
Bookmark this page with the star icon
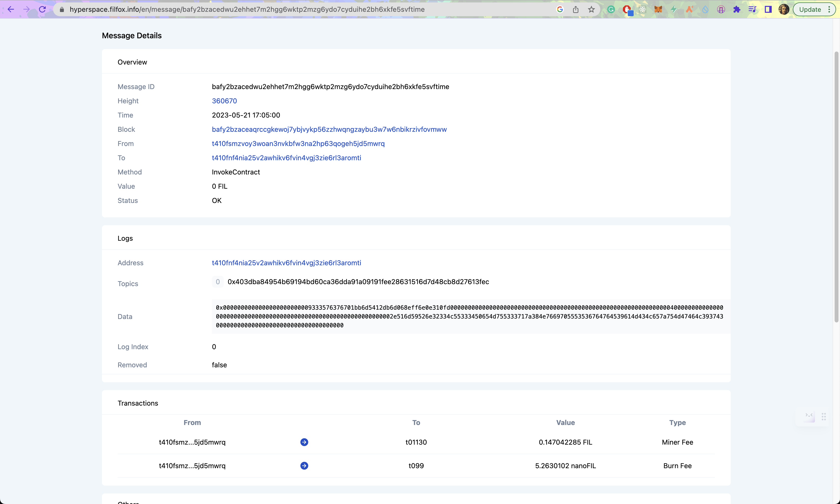coord(591,10)
